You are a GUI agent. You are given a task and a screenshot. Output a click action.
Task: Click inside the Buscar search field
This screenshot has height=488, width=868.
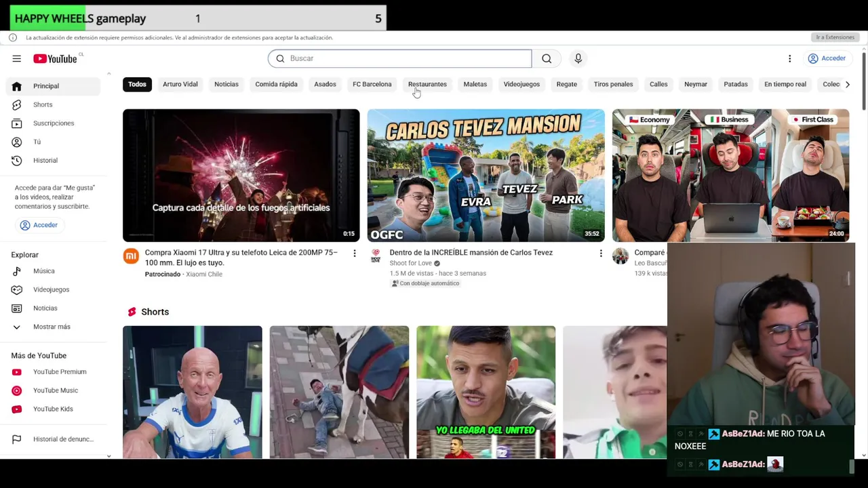click(399, 58)
